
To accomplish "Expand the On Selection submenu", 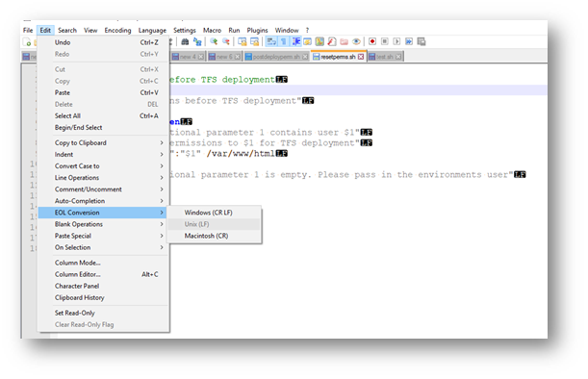I will [103, 247].
